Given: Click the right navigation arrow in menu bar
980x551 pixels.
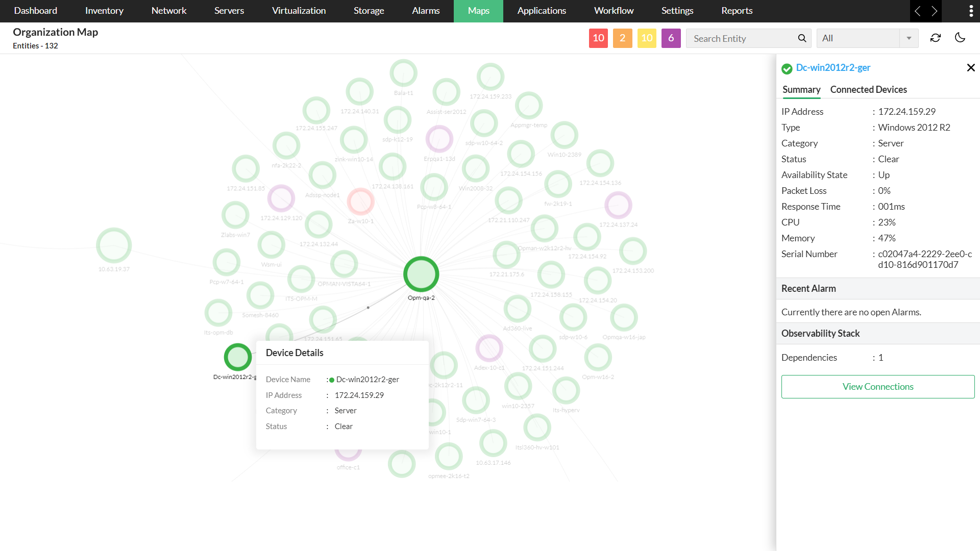Looking at the screenshot, I should 935,11.
